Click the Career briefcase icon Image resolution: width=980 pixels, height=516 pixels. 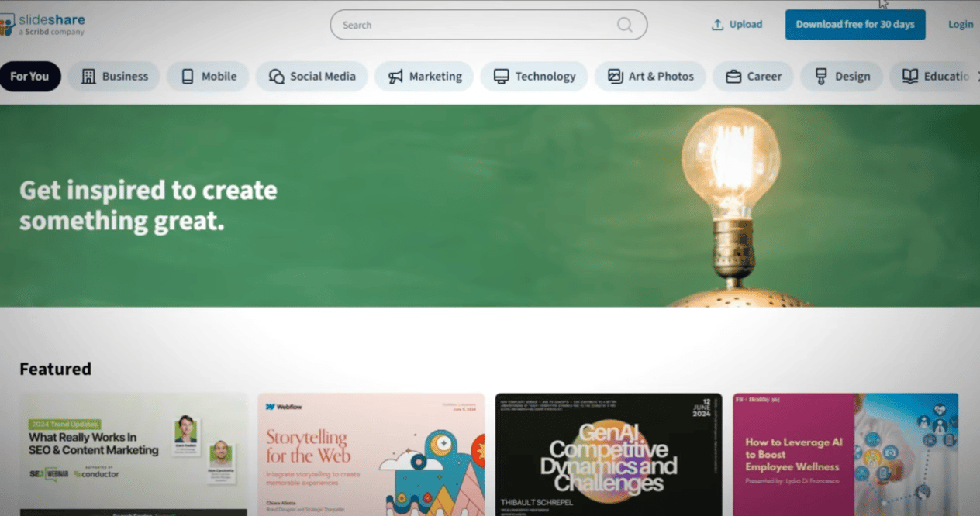[x=733, y=76]
